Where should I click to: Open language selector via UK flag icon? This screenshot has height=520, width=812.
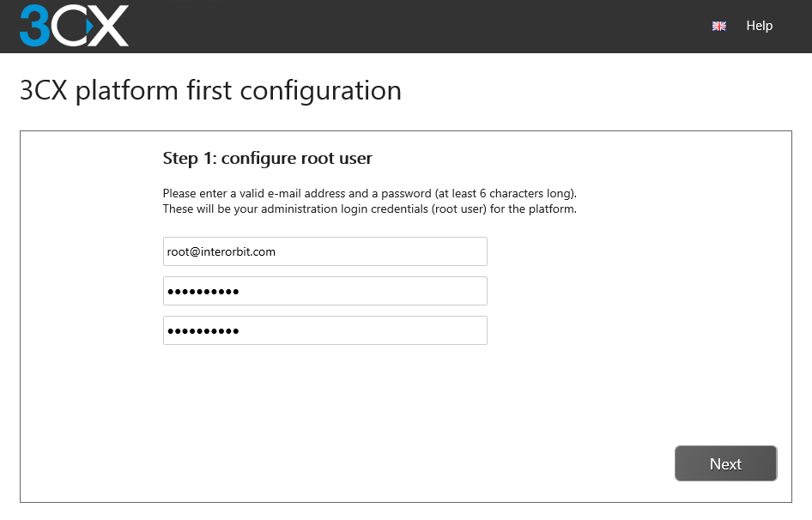pyautogui.click(x=718, y=26)
